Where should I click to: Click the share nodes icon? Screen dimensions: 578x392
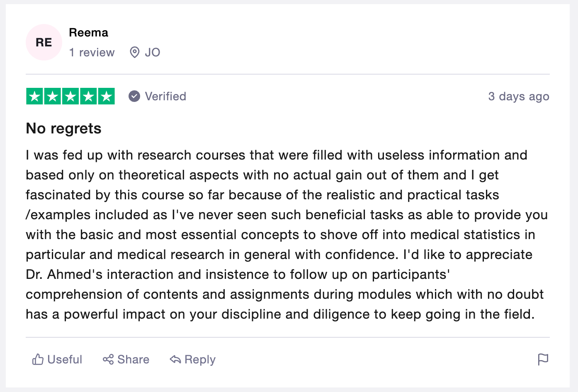[108, 359]
